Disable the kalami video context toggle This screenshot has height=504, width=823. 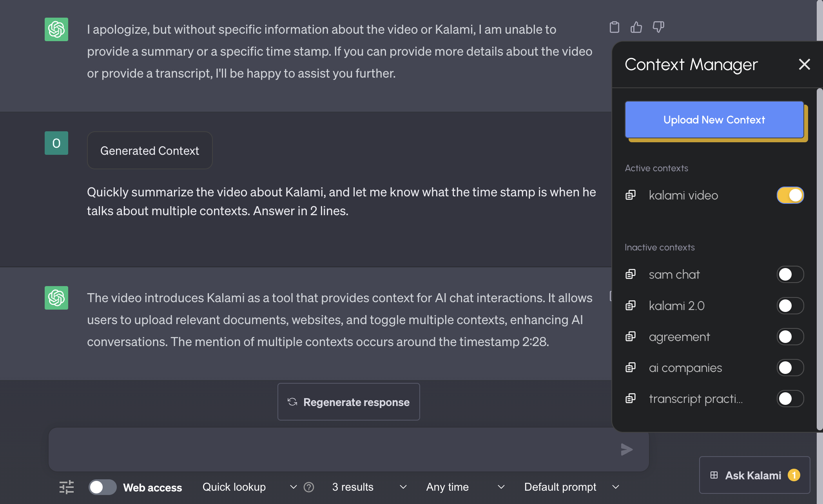(x=790, y=195)
